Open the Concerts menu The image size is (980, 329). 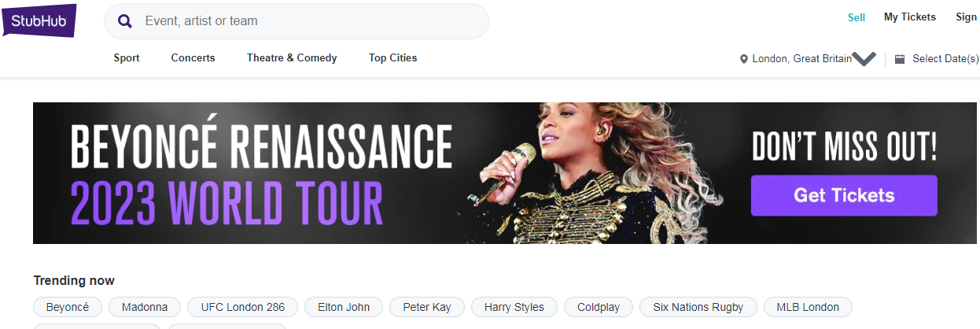pyautogui.click(x=193, y=57)
